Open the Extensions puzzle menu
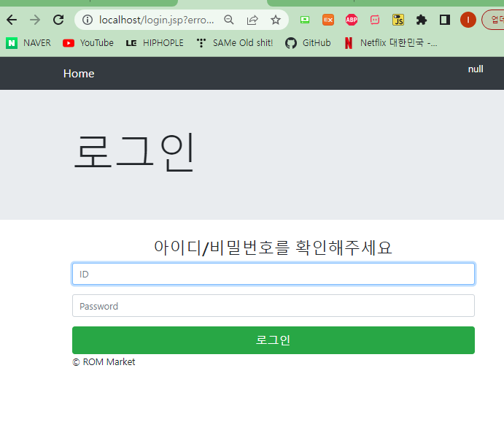The image size is (504, 433). click(422, 20)
